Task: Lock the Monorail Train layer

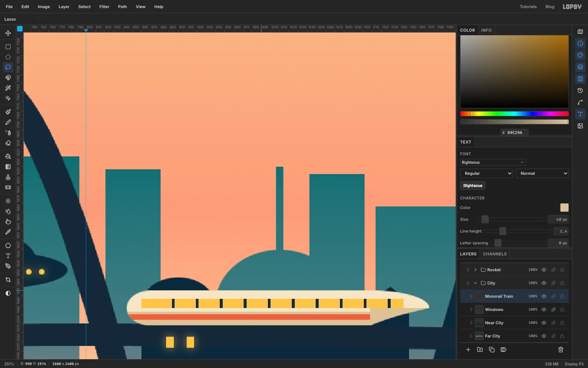Action: (562, 296)
